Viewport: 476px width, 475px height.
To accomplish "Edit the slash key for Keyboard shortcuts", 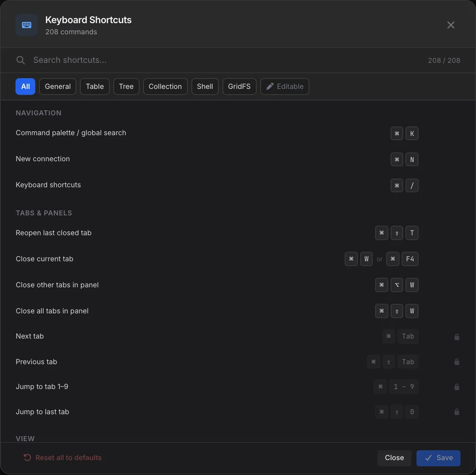I will tap(412, 185).
